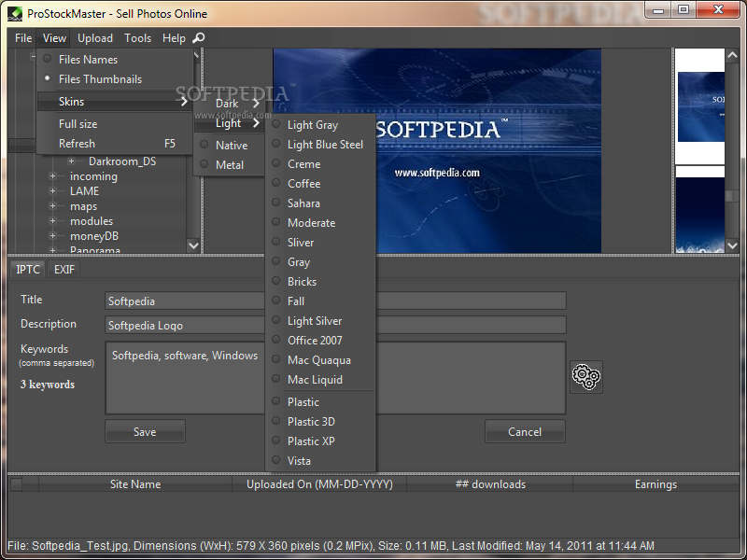This screenshot has width=747, height=560.
Task: Expand the incoming folder
Action: 53,176
